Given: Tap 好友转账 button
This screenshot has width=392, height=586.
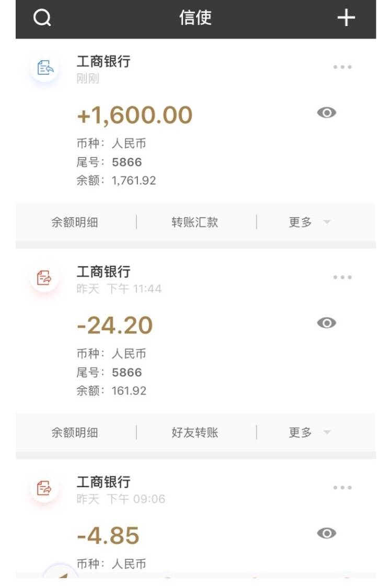Looking at the screenshot, I should coord(194,432).
